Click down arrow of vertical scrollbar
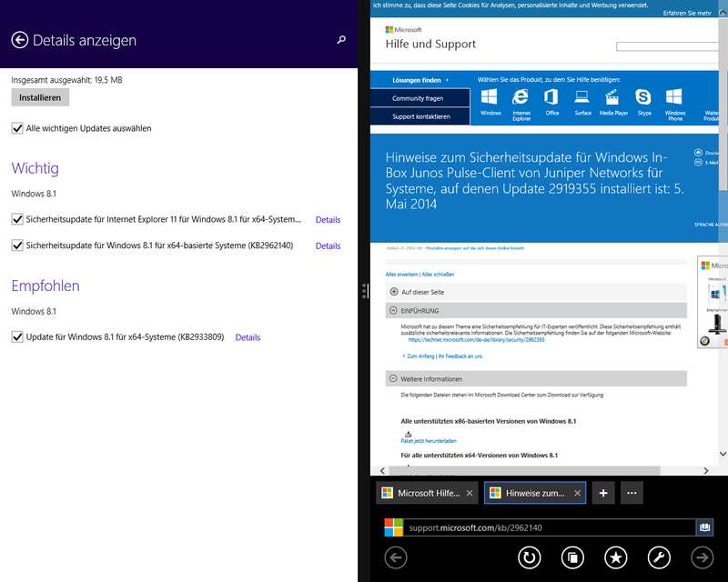Screen dimensions: 728x582 click(x=723, y=454)
